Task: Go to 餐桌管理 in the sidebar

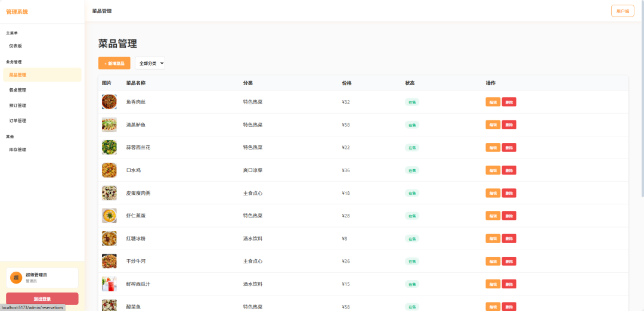Action: [x=42, y=90]
